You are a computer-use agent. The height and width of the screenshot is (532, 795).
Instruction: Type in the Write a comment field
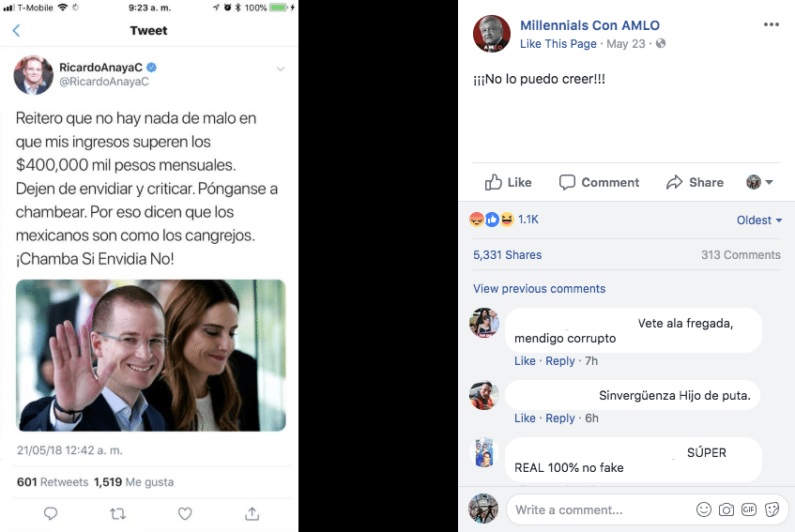(x=601, y=509)
